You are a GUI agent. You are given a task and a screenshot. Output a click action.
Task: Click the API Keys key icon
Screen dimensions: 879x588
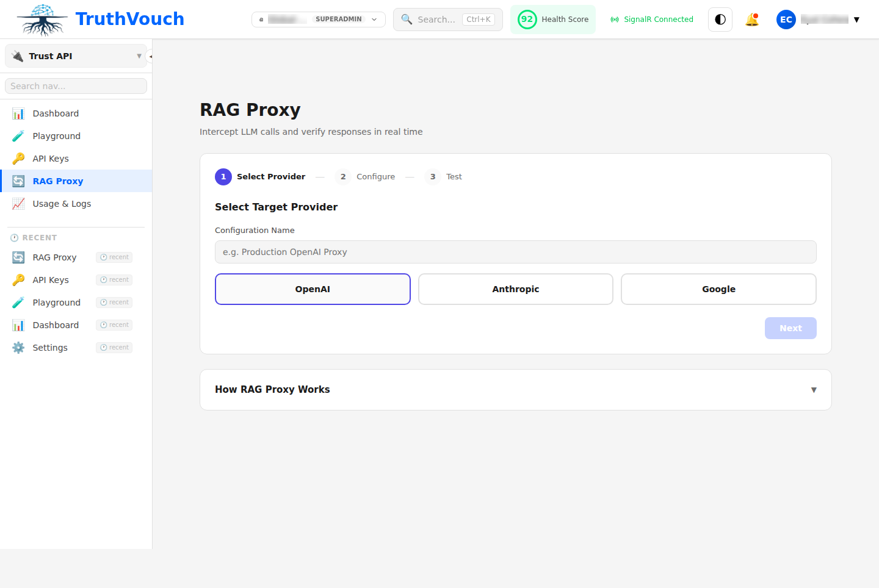click(x=18, y=158)
